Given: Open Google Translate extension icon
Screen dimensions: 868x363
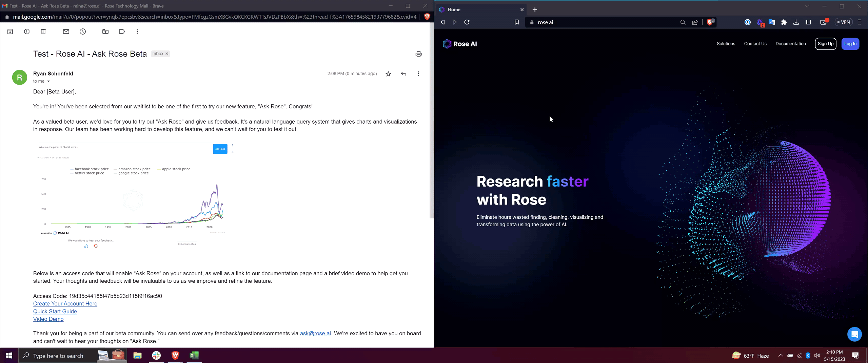Looking at the screenshot, I should click(772, 22).
